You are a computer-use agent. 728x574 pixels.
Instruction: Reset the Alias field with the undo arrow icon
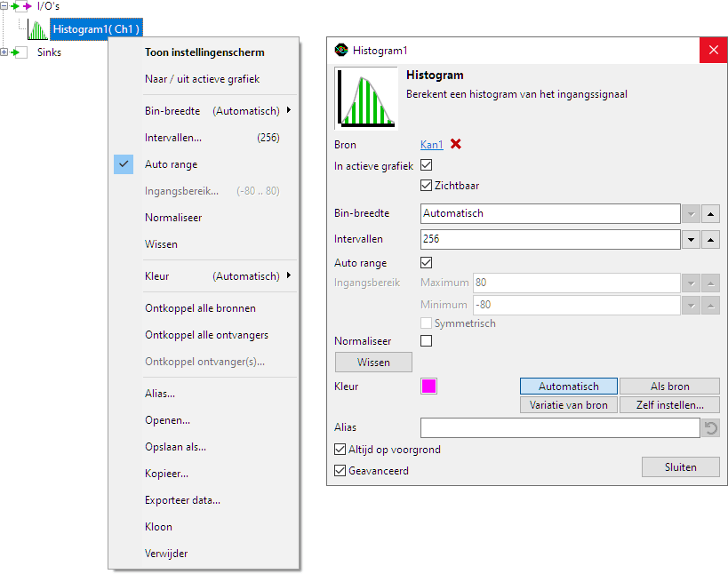tap(711, 427)
